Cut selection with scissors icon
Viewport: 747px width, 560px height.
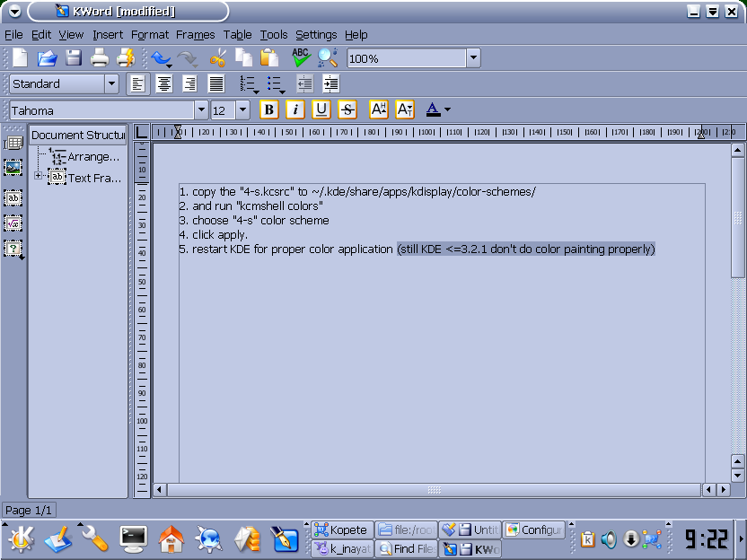point(217,58)
